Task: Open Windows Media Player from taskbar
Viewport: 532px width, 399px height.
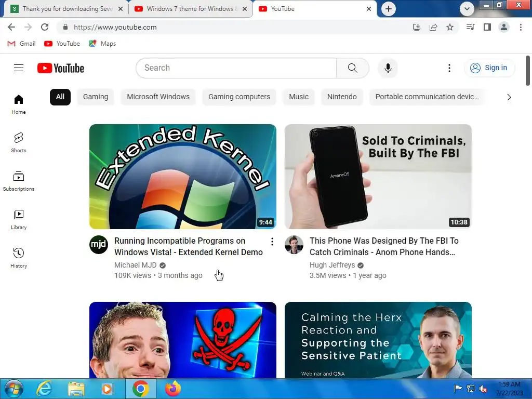Action: coord(107,389)
